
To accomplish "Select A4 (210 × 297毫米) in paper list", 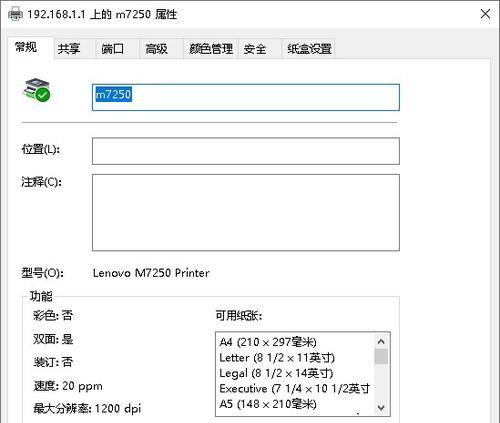I will pyautogui.click(x=268, y=342).
